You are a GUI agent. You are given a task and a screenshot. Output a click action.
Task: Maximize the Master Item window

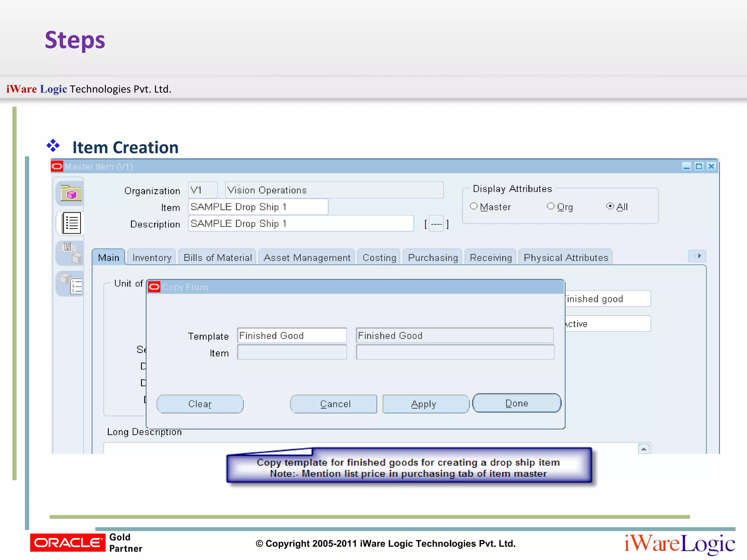coord(699,167)
